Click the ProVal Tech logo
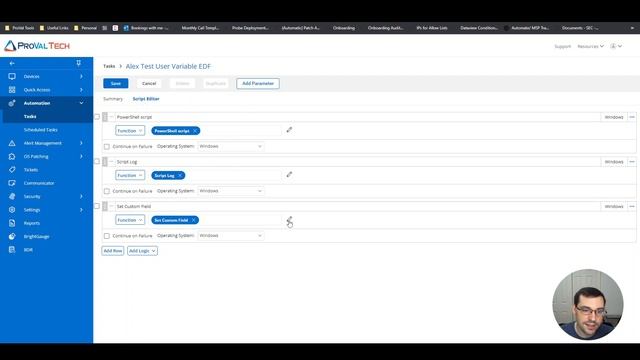Screen dimensions: 640x360 pyautogui.click(x=38, y=46)
